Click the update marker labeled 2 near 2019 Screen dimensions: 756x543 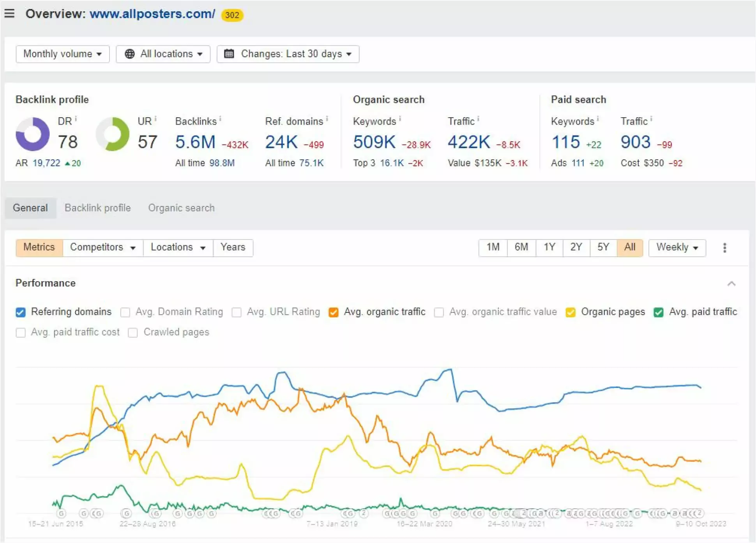point(364,513)
